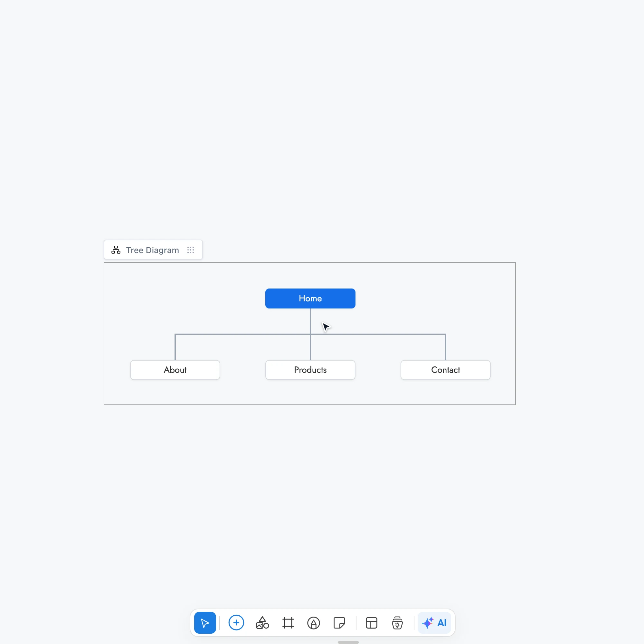
Task: Launch the AI assistant
Action: [x=434, y=623]
